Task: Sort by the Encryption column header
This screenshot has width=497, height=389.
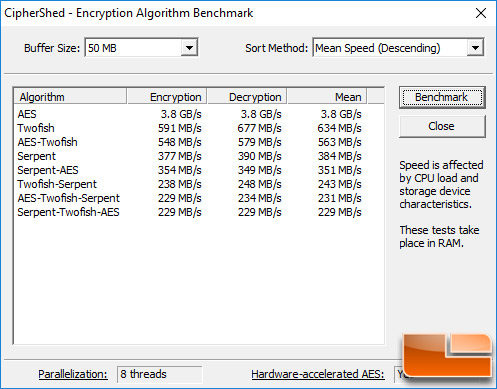Action: [x=167, y=97]
